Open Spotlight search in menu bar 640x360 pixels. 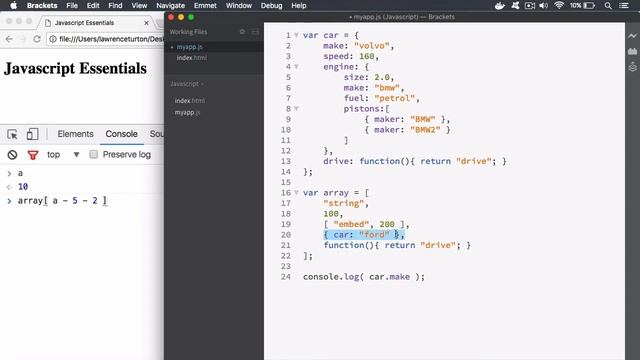click(608, 5)
